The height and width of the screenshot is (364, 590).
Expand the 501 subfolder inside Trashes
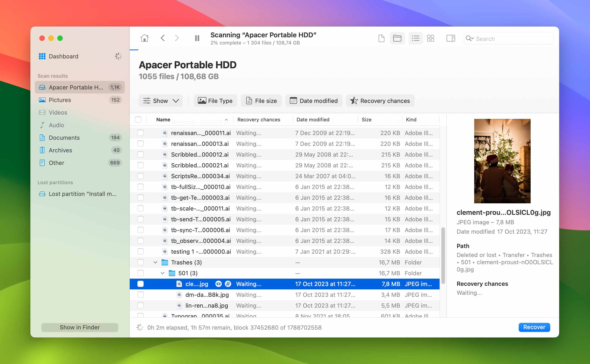tap(162, 273)
